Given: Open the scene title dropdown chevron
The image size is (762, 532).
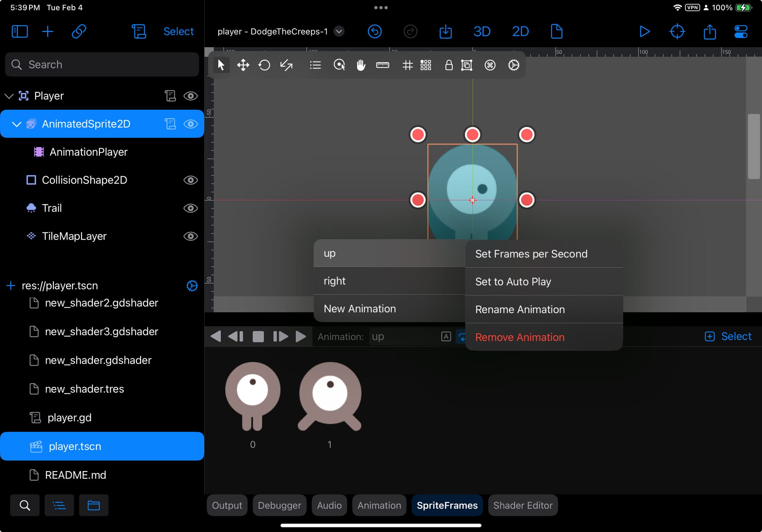Looking at the screenshot, I should click(x=339, y=31).
